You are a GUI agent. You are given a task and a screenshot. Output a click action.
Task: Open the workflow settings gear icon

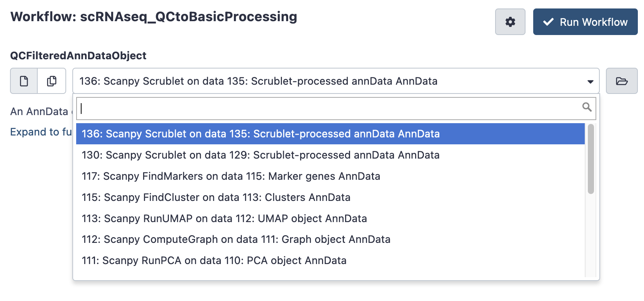tap(510, 22)
